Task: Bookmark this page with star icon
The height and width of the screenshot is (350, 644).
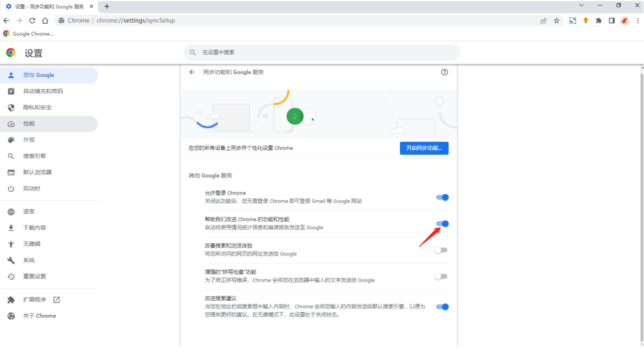Action: click(x=556, y=21)
